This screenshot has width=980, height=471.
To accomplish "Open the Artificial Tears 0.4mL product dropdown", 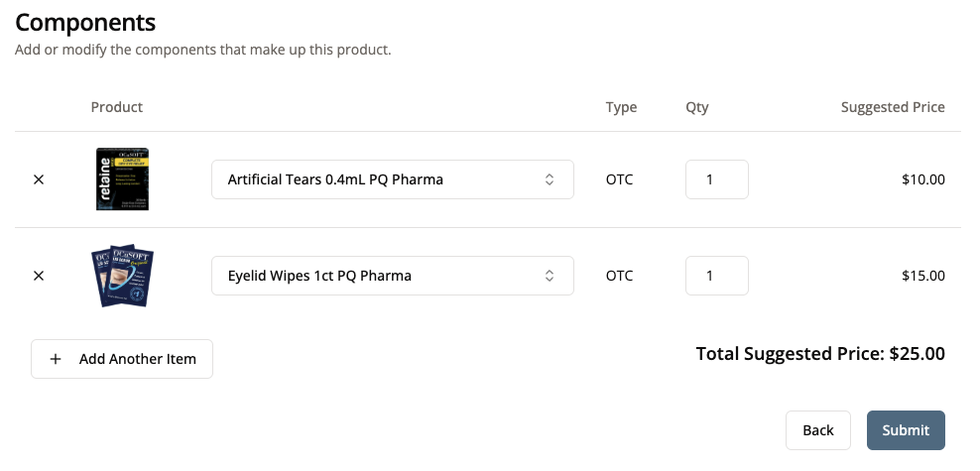I will 392,179.
